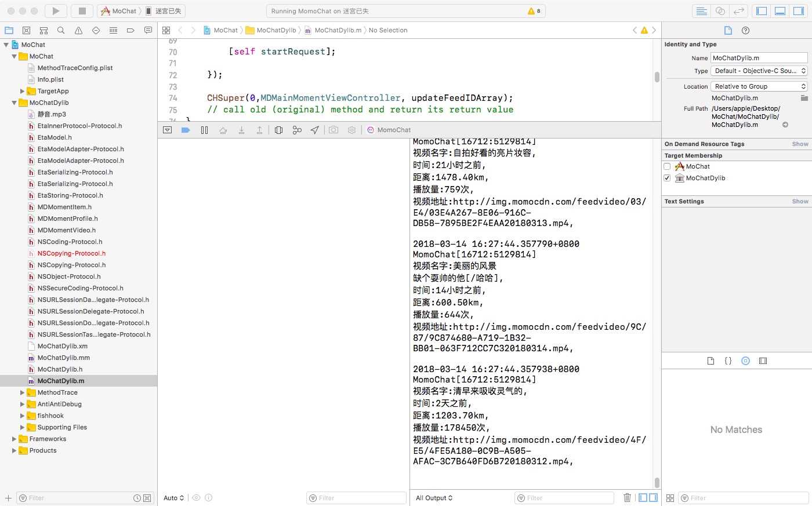Expand the fishhook folder
This screenshot has width=812, height=506.
pos(23,416)
